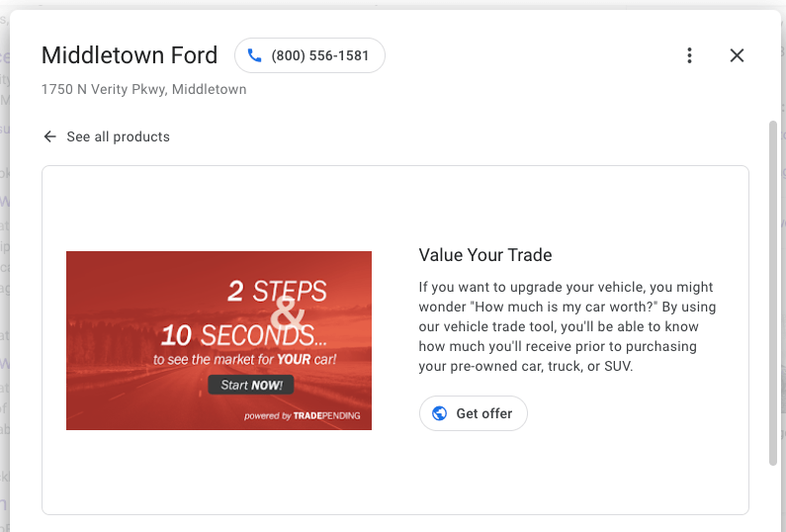Click the TradePending logo in banner

click(326, 416)
